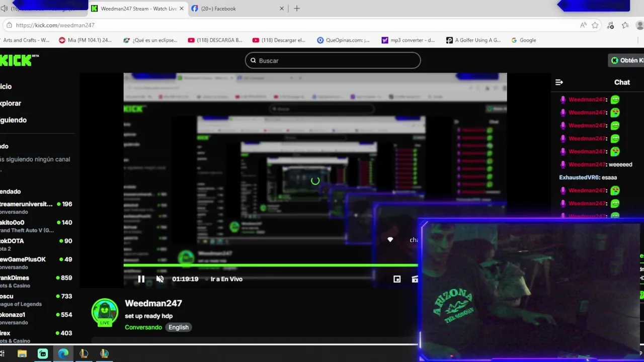Open the mp3 converter bookmark
This screenshot has width=644, height=362.
point(408,40)
